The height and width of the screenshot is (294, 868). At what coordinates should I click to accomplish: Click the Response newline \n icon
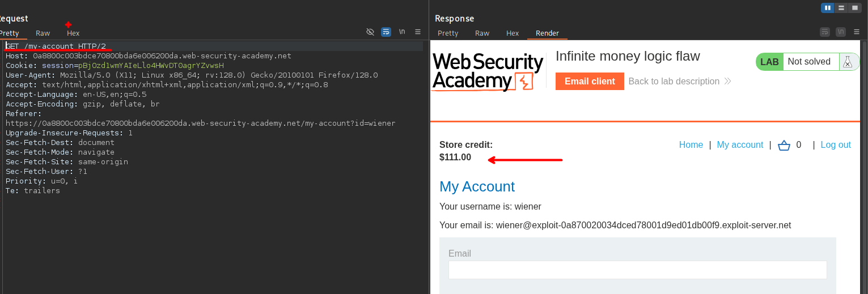pos(841,32)
